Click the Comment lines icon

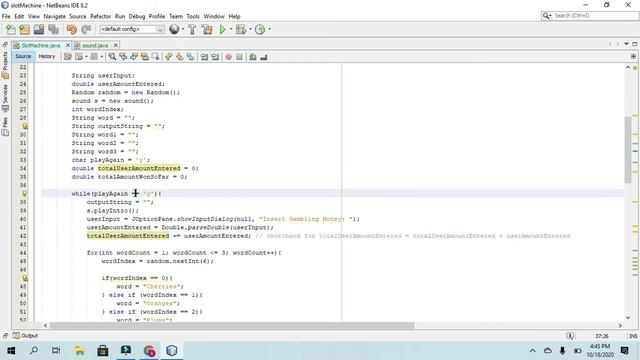[x=253, y=57]
